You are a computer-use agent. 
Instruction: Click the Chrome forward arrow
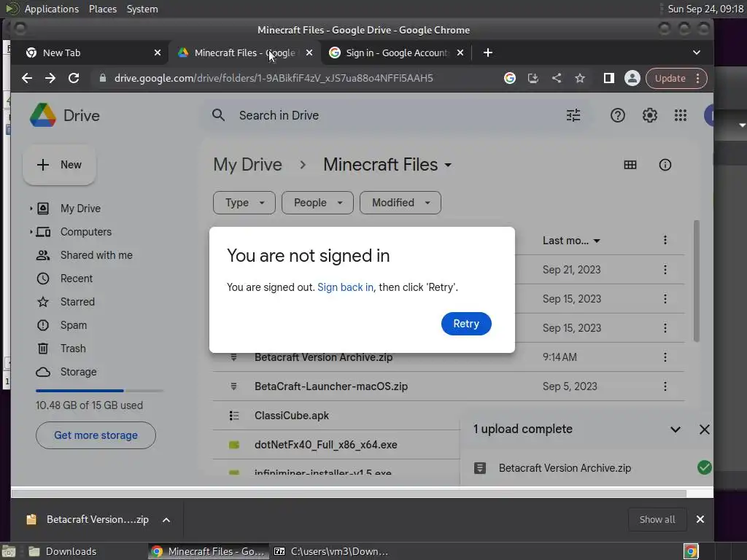[50, 78]
